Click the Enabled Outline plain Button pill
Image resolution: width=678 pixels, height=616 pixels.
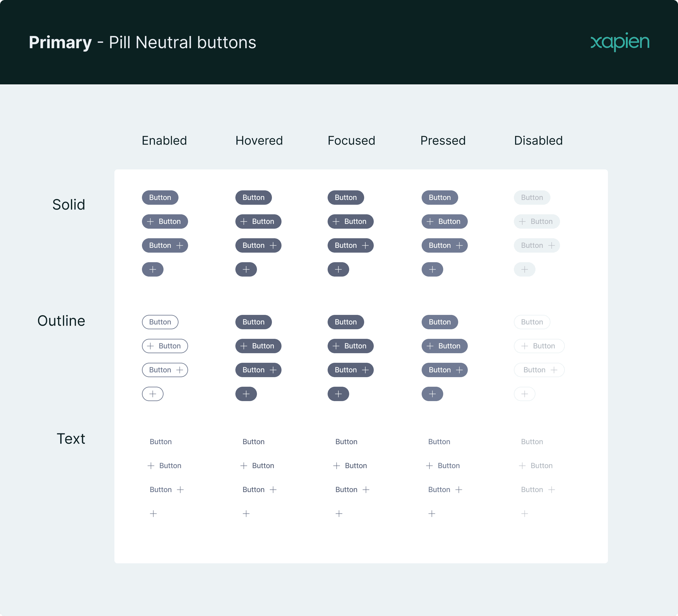click(160, 322)
